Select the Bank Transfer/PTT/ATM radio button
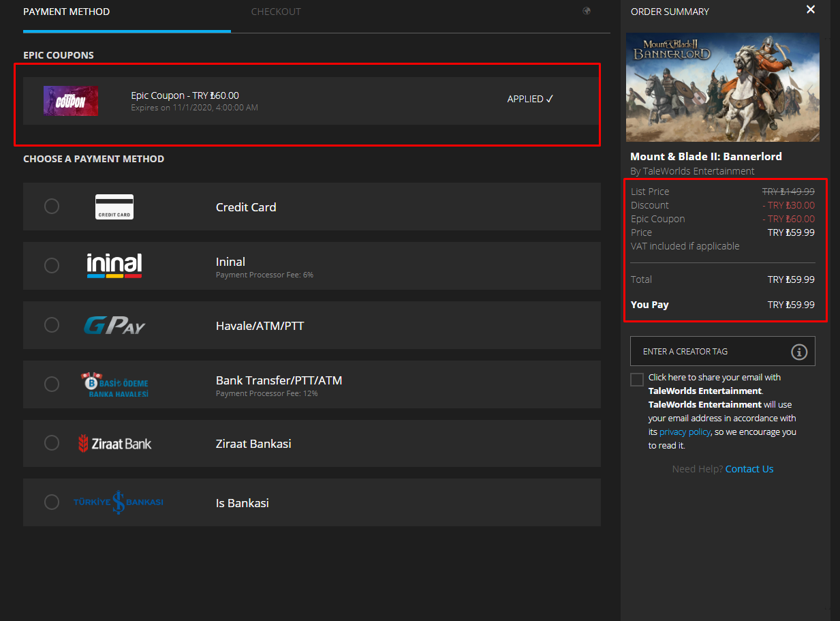This screenshot has width=840, height=621. click(x=52, y=384)
